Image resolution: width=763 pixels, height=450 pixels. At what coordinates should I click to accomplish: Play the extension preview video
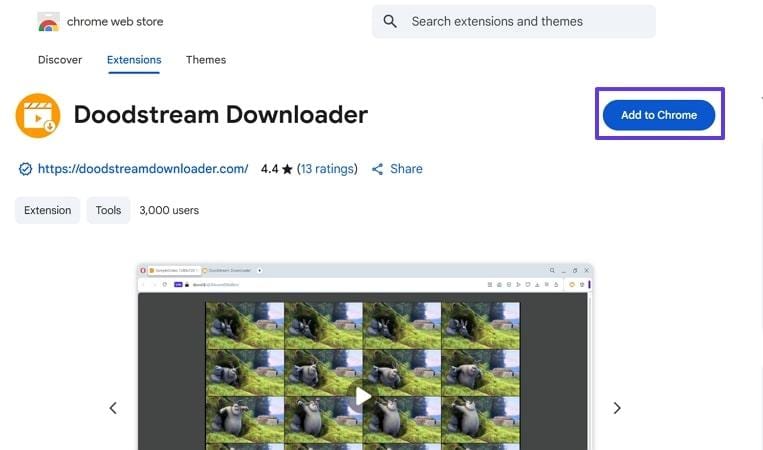click(x=363, y=396)
